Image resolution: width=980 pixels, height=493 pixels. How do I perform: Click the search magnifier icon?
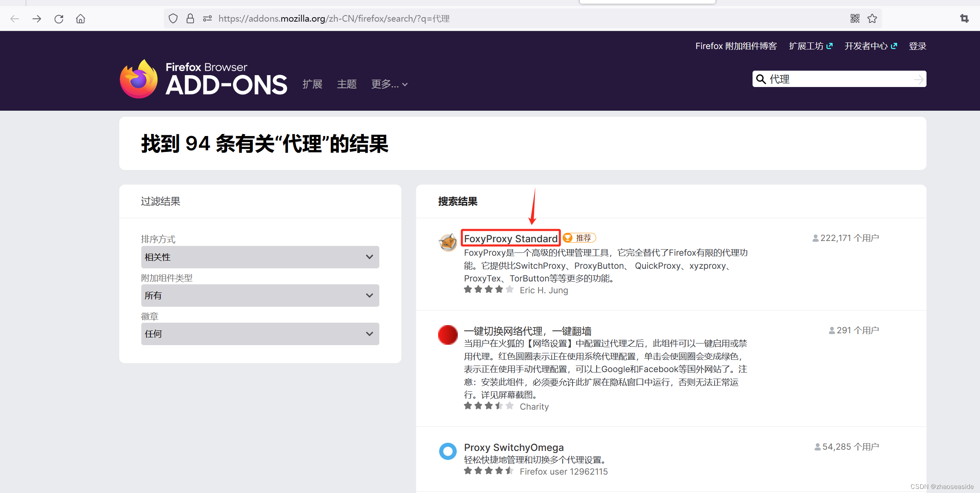point(761,79)
